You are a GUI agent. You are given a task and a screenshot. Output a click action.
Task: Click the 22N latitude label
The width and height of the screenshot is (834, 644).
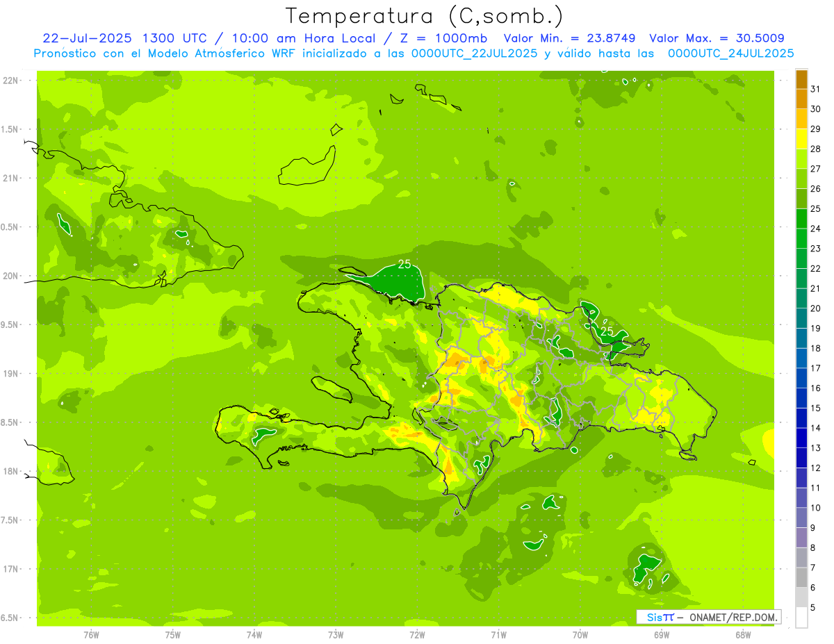(x=11, y=81)
